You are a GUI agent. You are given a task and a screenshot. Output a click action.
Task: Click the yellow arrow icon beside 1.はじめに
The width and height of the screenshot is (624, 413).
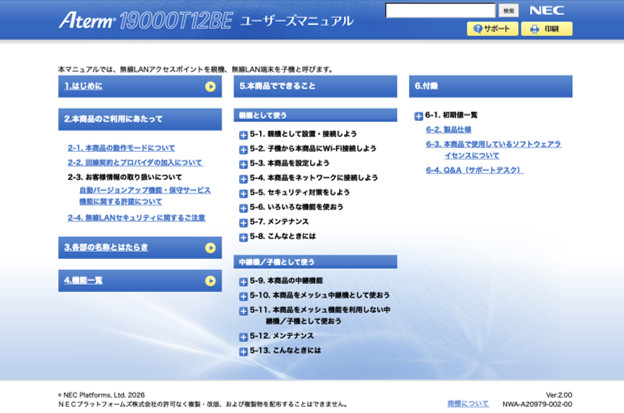(x=210, y=86)
